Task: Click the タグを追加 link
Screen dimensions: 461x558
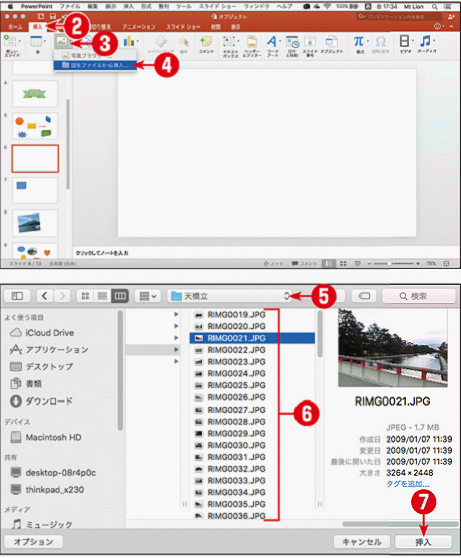Action: pyautogui.click(x=408, y=484)
